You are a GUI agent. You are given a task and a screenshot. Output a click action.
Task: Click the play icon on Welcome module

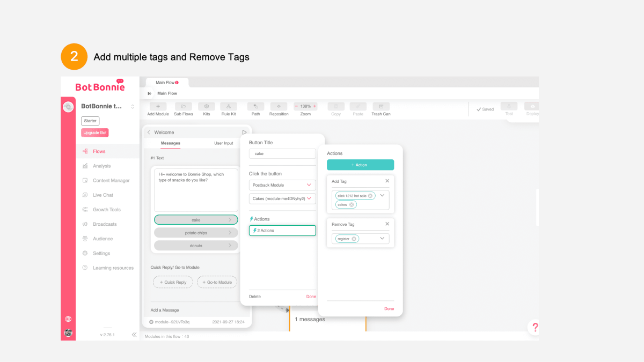(x=244, y=132)
